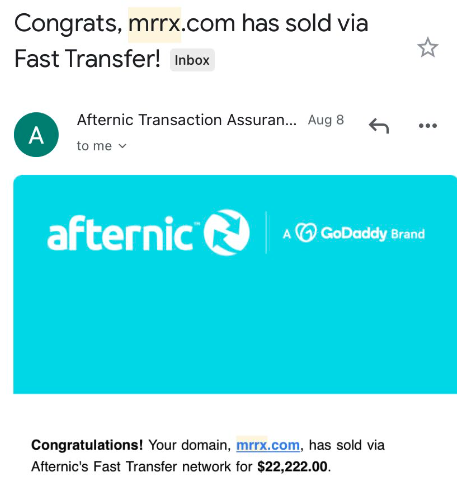The image size is (457, 493).
Task: Expand recipient details chevron beside 'to me'
Action: tap(123, 146)
